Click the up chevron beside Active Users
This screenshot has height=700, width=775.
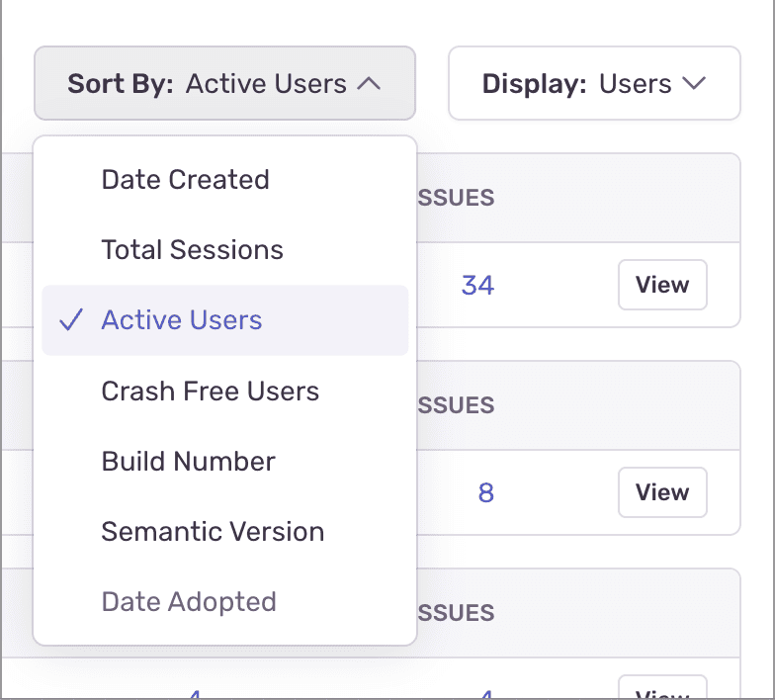pyautogui.click(x=369, y=84)
